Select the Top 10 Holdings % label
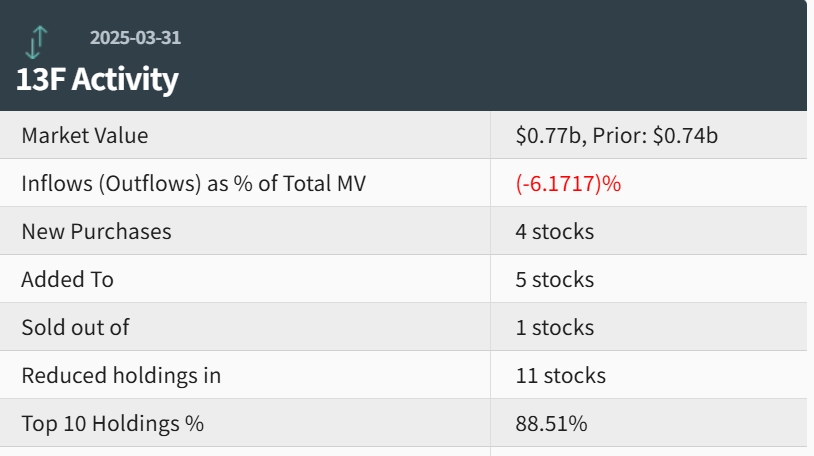 coord(112,424)
